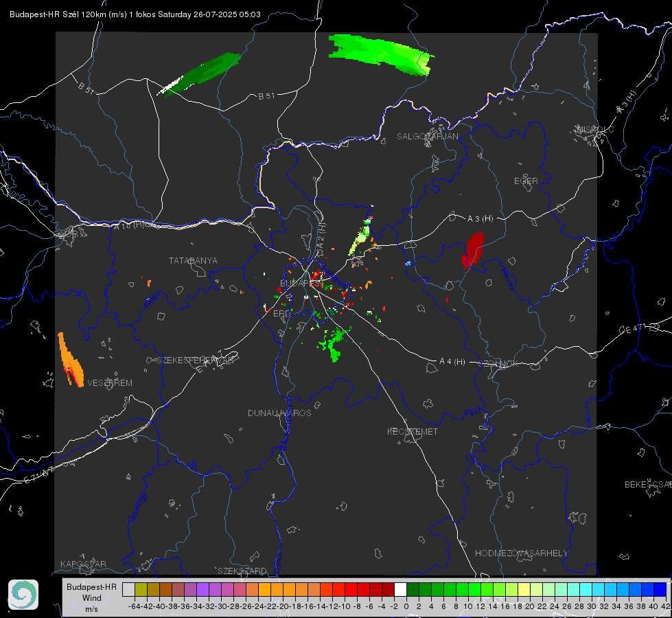The height and width of the screenshot is (618, 672).
Task: Choose the pink swatch between -28 and -26
Action: 240,589
